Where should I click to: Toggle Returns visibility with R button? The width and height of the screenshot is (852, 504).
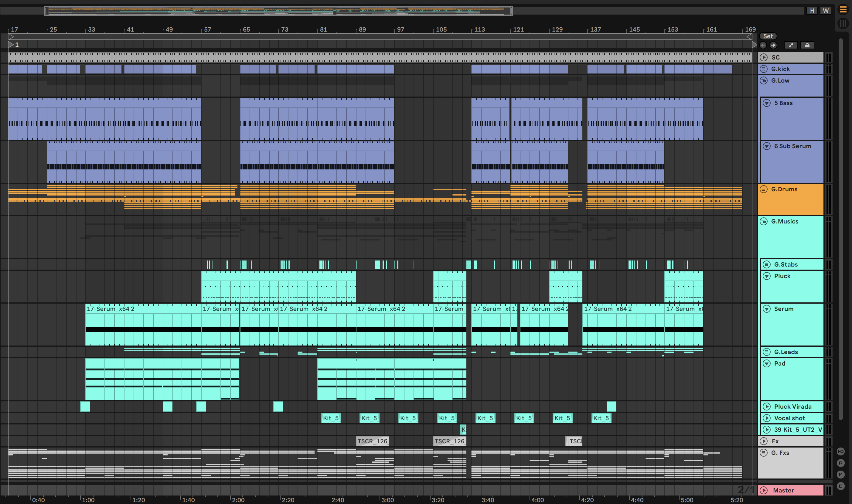840,463
